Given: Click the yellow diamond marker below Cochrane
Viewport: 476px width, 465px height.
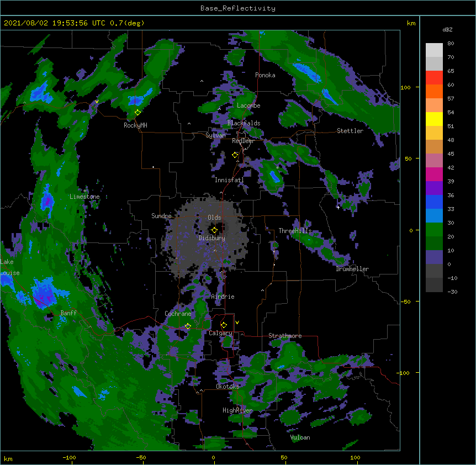Looking at the screenshot, I should [188, 326].
